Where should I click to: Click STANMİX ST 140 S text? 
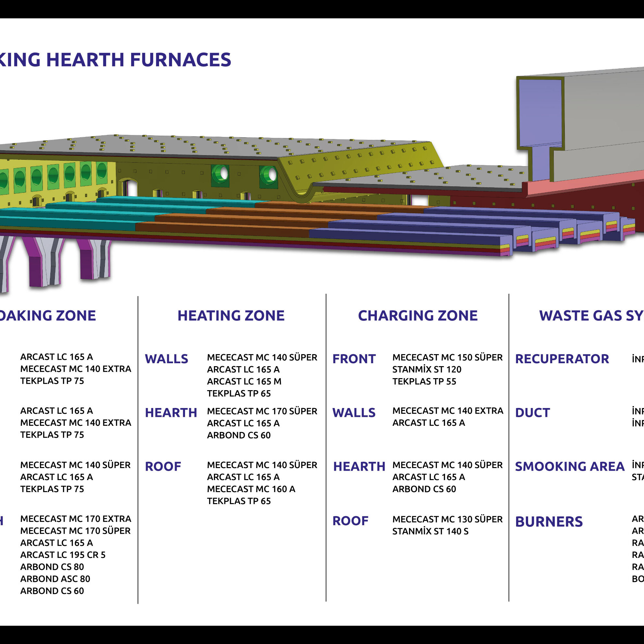coord(430,531)
